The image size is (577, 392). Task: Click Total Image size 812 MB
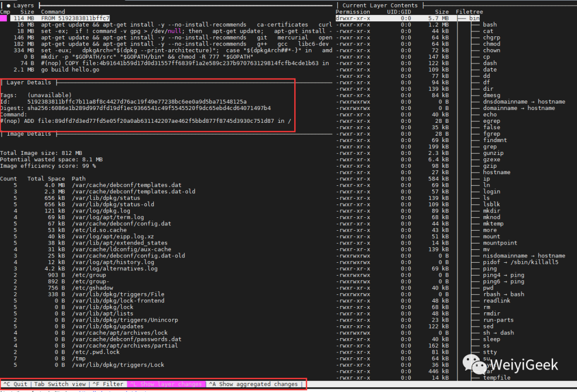point(41,153)
